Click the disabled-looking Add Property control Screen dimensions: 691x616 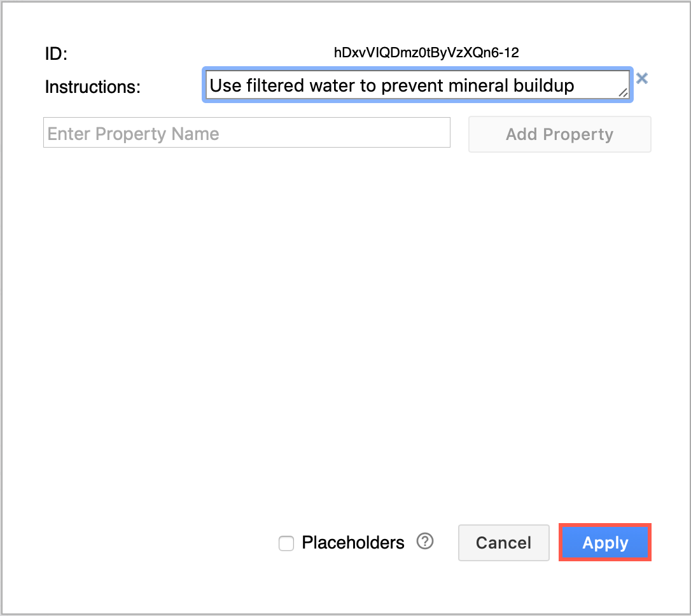(x=559, y=134)
